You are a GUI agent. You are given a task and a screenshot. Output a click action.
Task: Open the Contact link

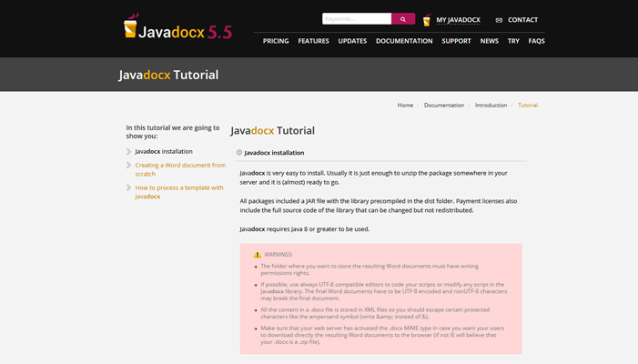pyautogui.click(x=522, y=20)
